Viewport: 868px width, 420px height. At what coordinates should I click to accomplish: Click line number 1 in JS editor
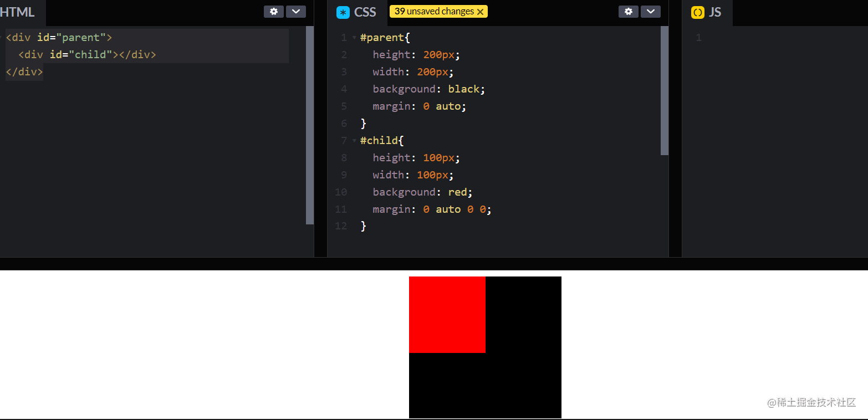tap(698, 38)
